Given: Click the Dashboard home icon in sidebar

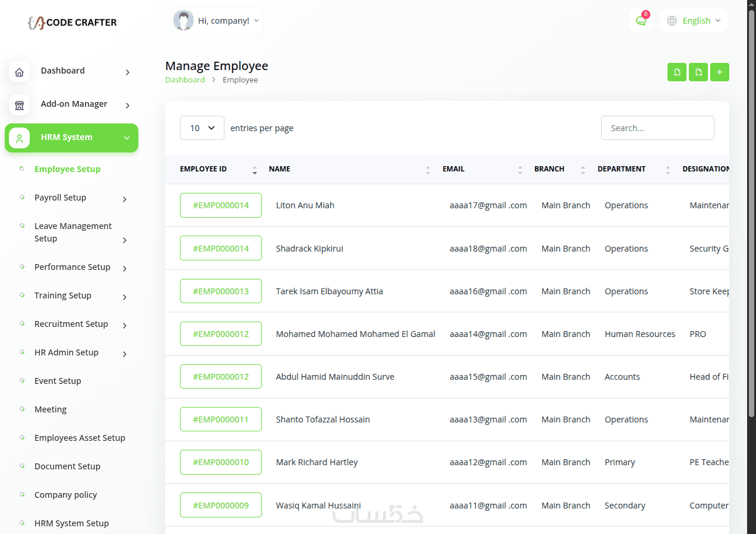Looking at the screenshot, I should (20, 72).
